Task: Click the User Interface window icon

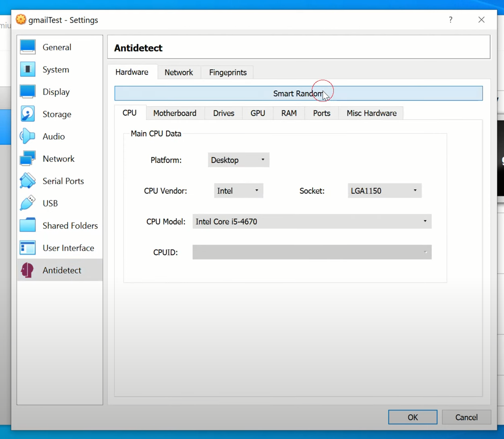Action: [x=28, y=248]
